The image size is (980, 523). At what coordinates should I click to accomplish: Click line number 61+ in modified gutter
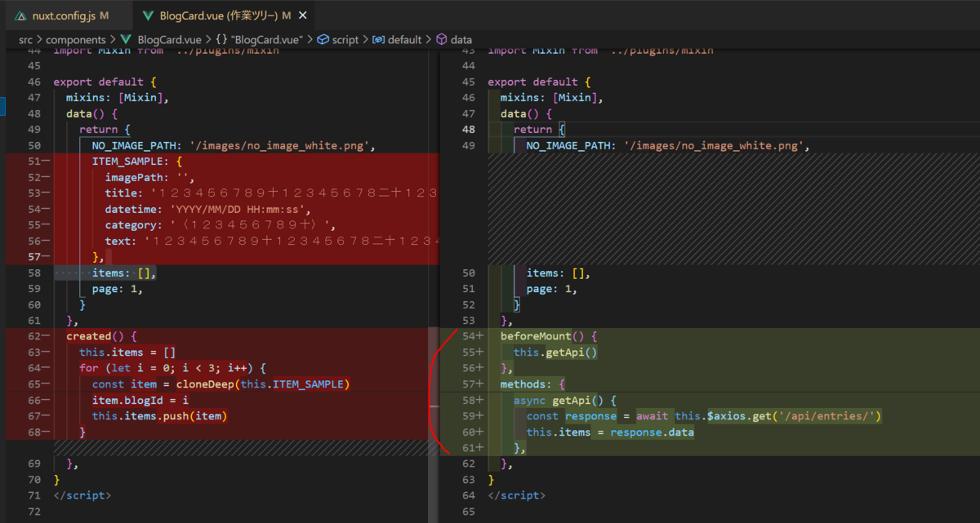pyautogui.click(x=472, y=448)
